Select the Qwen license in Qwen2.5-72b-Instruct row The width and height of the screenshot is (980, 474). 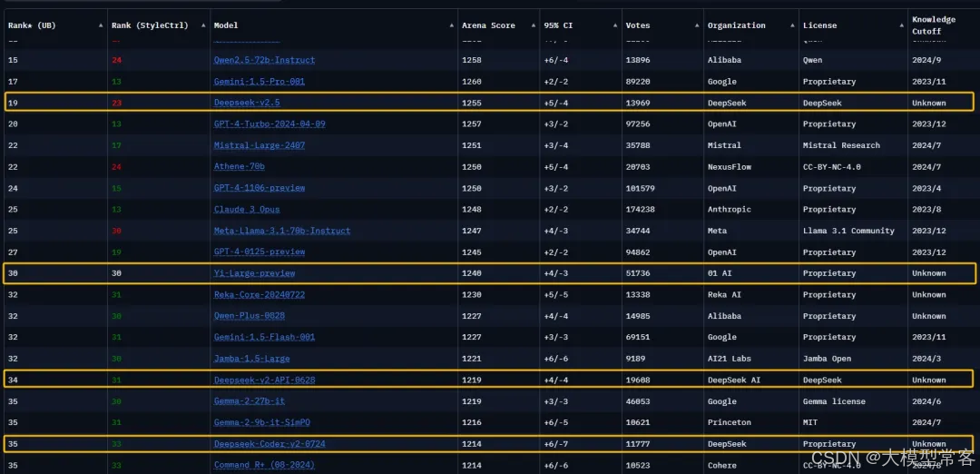813,60
